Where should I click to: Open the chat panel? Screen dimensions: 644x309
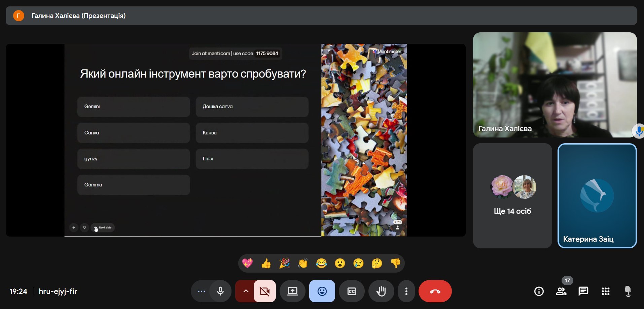pyautogui.click(x=583, y=291)
